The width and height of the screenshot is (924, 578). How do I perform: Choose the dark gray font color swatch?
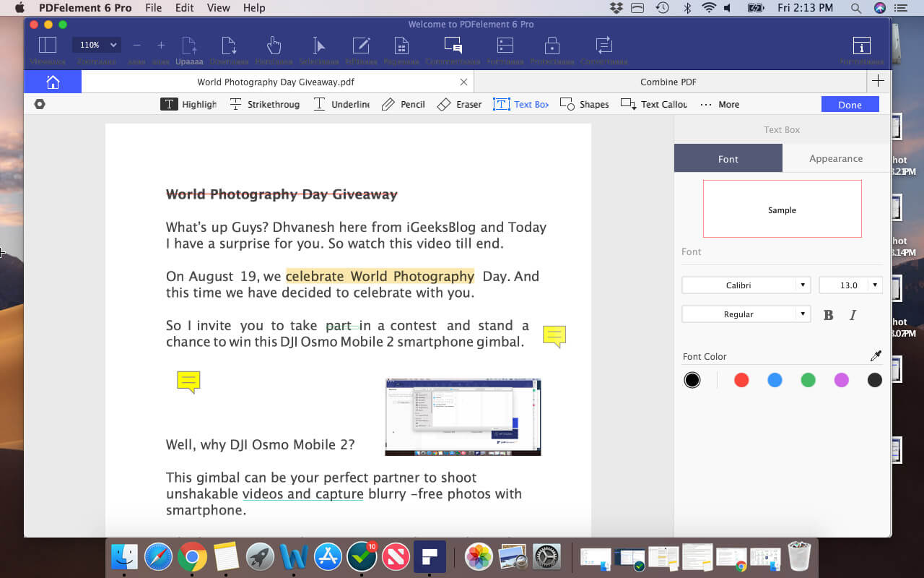[x=874, y=380]
